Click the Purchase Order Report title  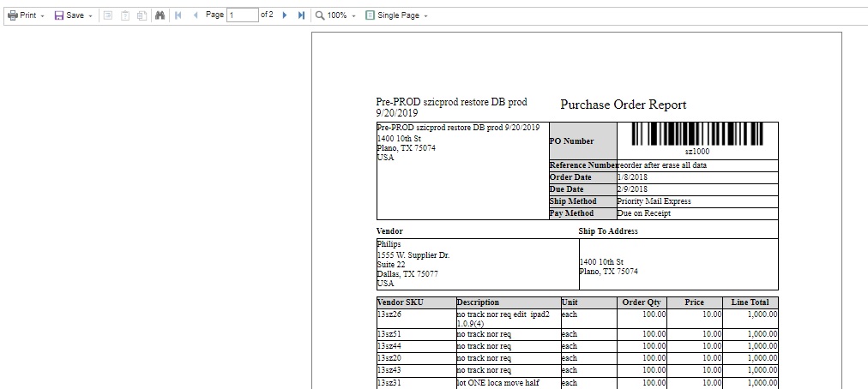623,105
